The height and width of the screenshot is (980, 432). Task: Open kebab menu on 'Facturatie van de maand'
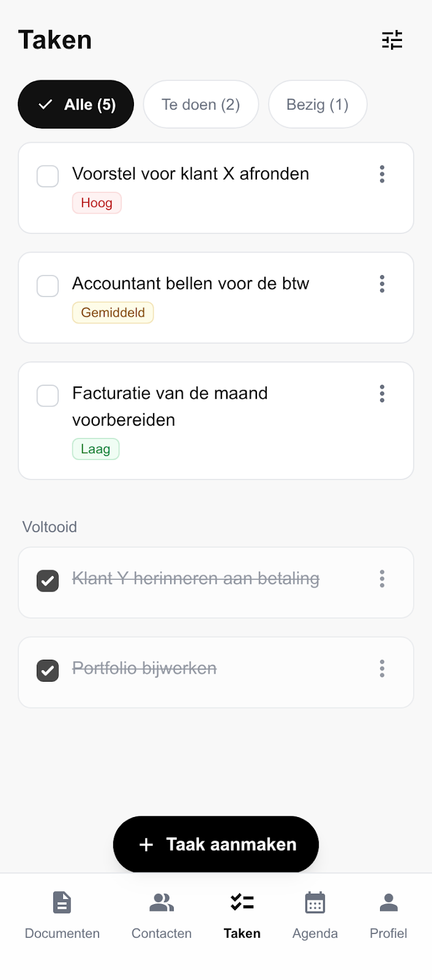(x=382, y=394)
